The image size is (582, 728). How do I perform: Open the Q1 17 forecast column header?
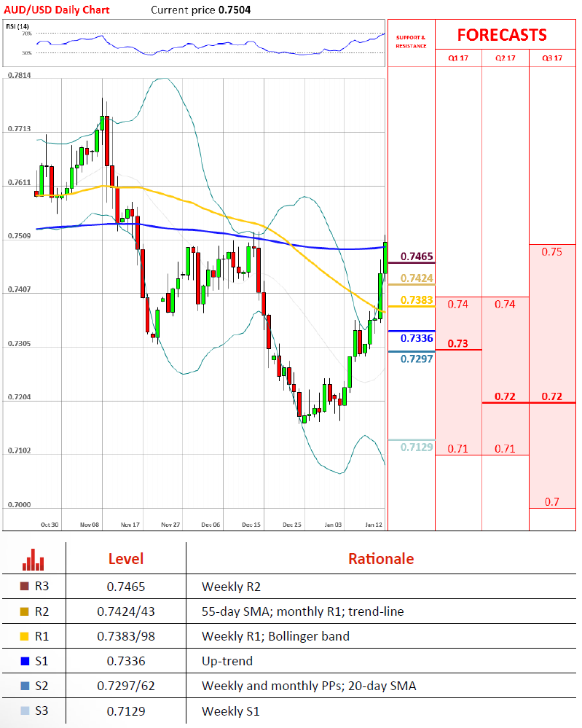[x=458, y=58]
